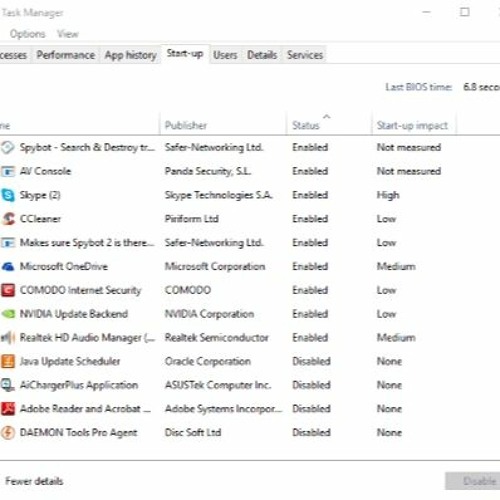The image size is (500, 500).
Task: Select Makes sure Spybot 2 is there entry
Action: point(87,243)
